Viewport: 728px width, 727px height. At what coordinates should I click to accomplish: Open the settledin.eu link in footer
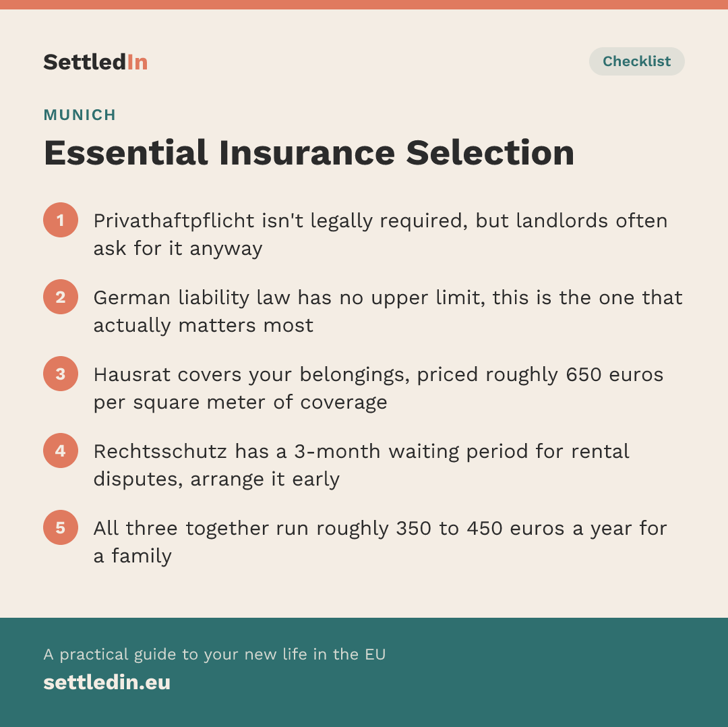pyautogui.click(x=107, y=682)
